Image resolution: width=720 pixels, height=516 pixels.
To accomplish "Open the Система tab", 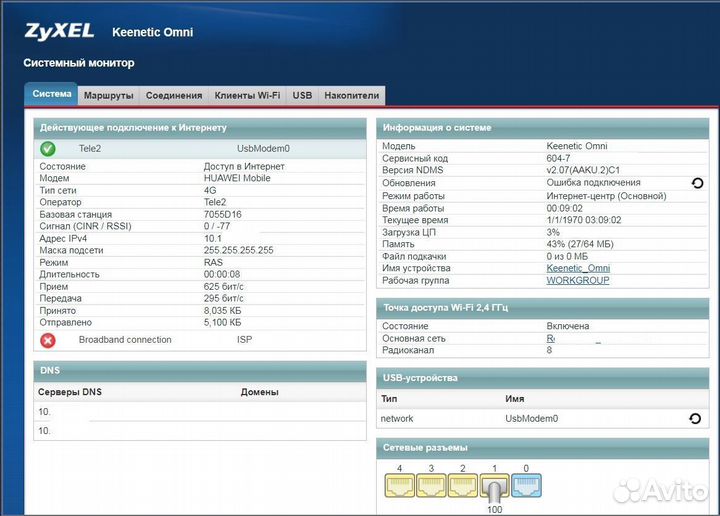I will (x=51, y=94).
